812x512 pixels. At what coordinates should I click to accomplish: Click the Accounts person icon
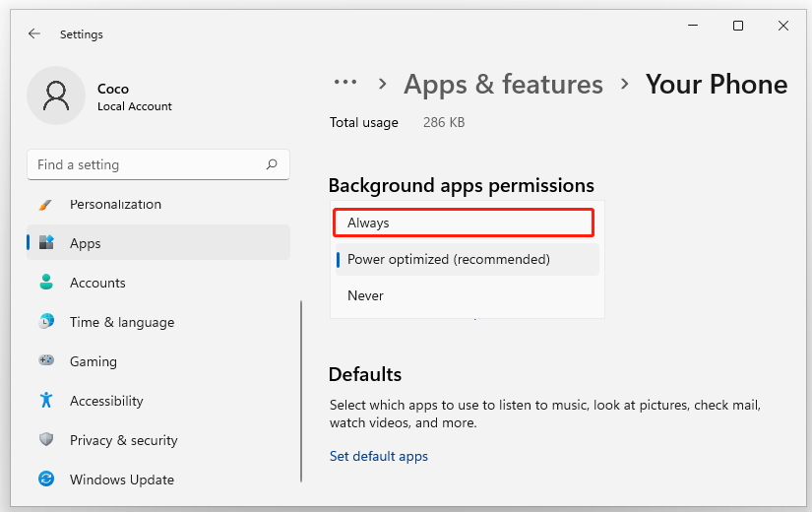46,282
